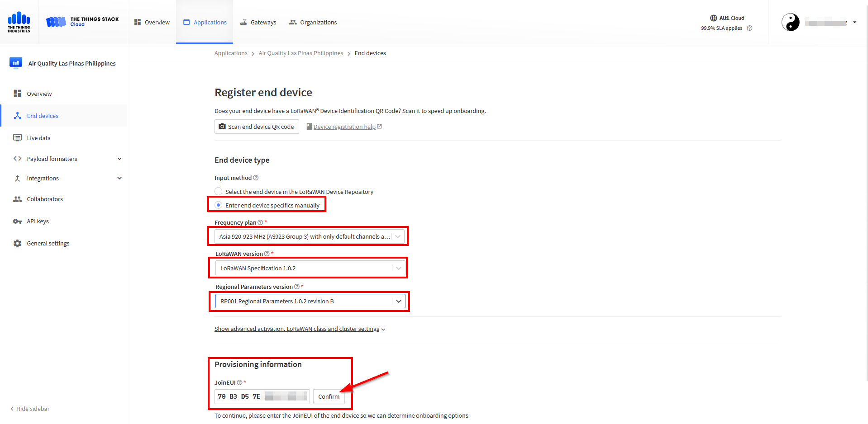Click the JoinEUI input field
This screenshot has height=424, width=868.
pos(262,396)
